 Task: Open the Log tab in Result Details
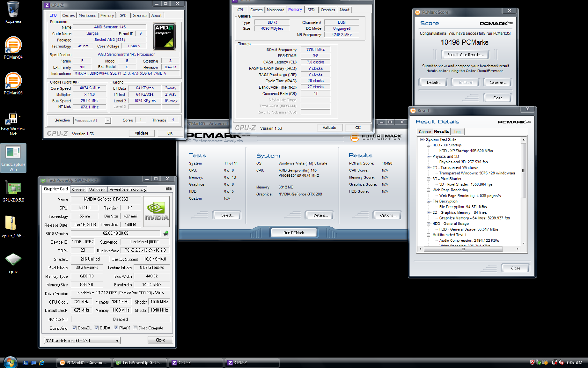[457, 132]
